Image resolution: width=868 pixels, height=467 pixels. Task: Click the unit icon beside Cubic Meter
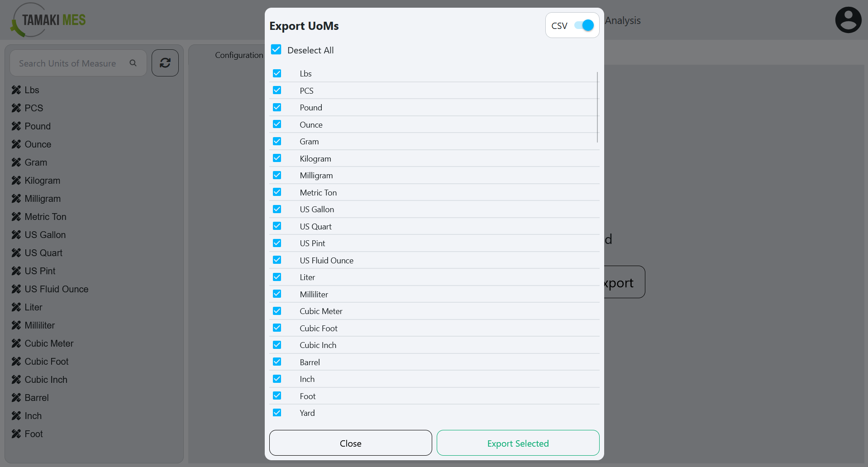16,343
